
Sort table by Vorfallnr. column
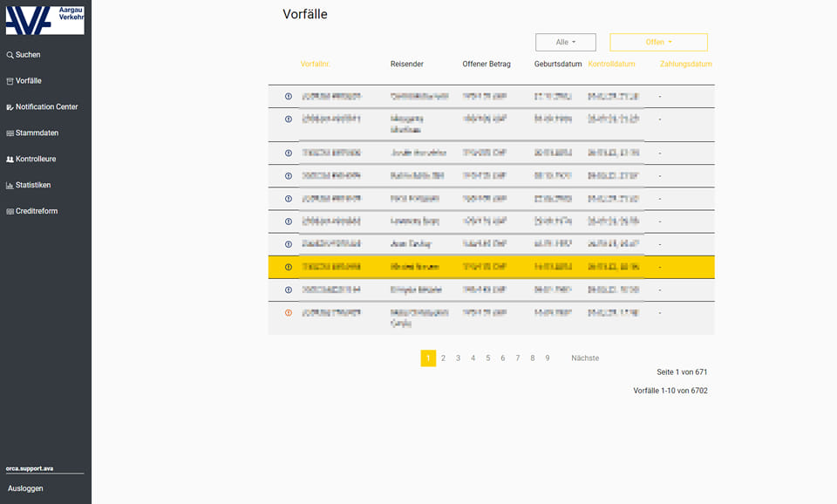point(315,65)
